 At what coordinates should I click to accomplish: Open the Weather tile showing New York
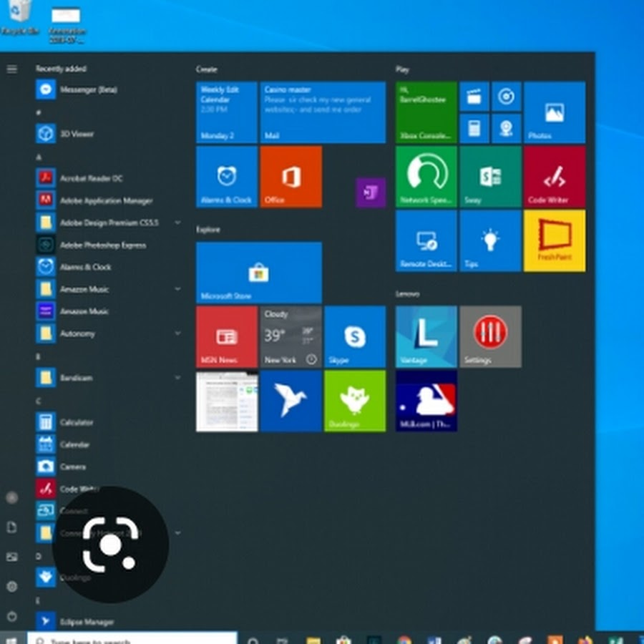click(x=291, y=336)
